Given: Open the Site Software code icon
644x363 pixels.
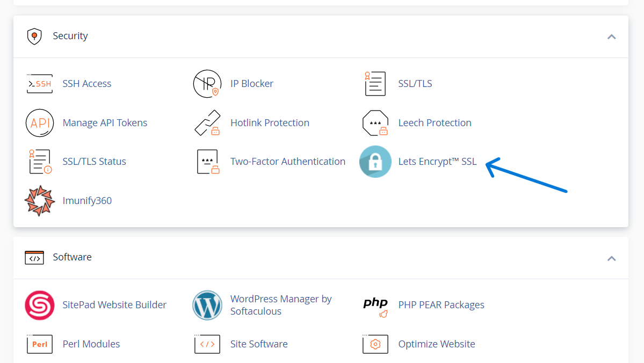Looking at the screenshot, I should click(207, 344).
